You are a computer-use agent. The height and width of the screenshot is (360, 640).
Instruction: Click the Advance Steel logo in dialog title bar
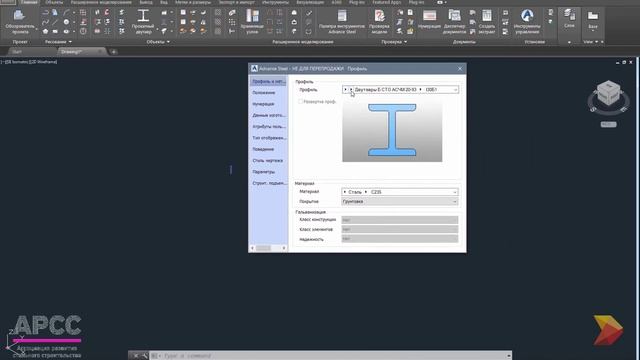coord(254,69)
